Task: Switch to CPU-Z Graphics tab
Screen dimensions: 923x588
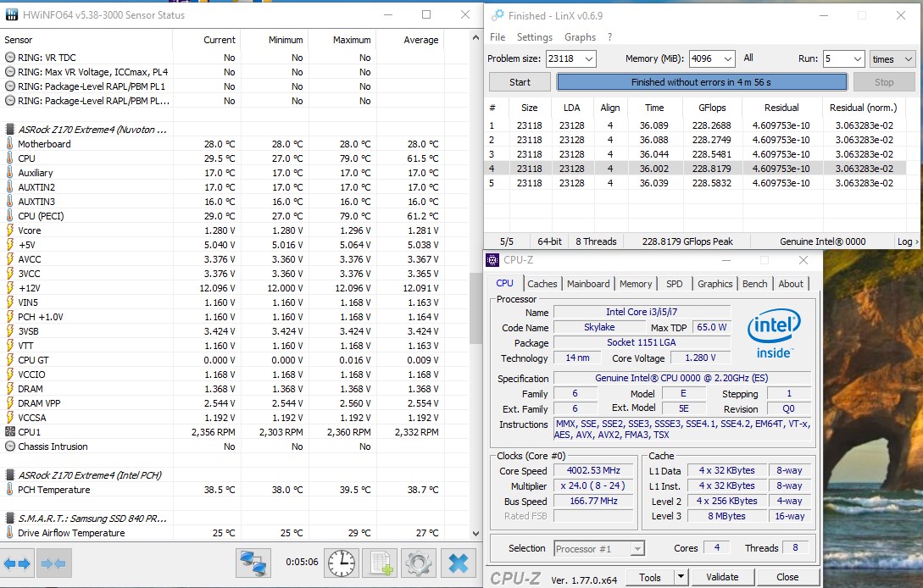Action: (714, 284)
